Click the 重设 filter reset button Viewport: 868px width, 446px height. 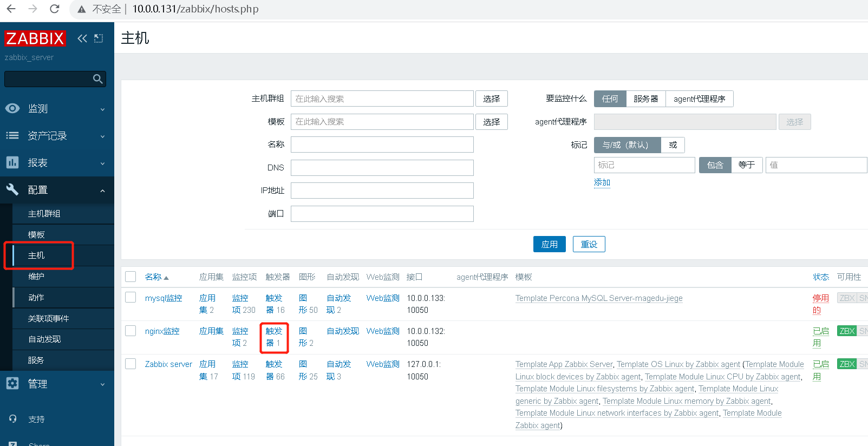(589, 244)
